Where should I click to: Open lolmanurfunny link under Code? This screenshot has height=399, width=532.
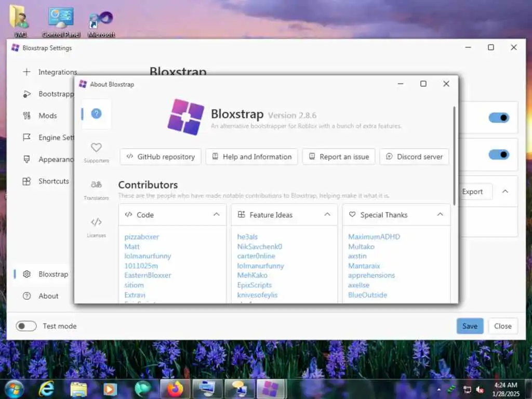(x=148, y=256)
